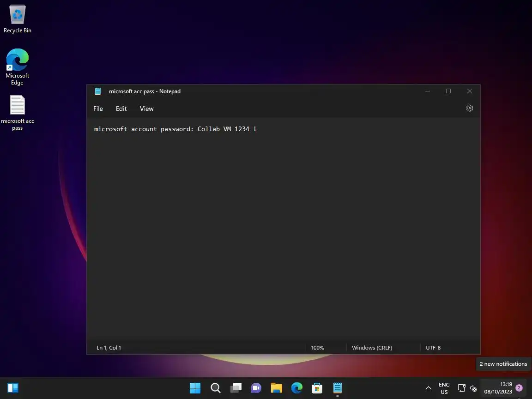Viewport: 532px width, 399px height.
Task: Open the Windows Start menu
Action: coord(195,388)
